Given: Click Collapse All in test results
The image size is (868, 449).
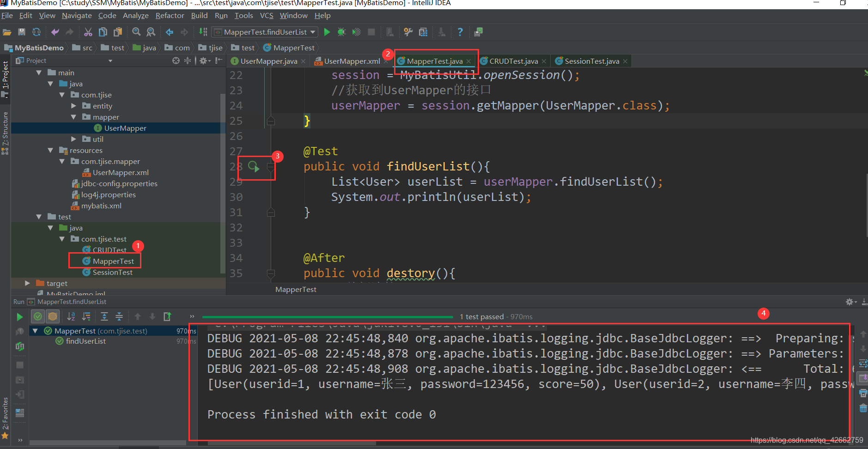Looking at the screenshot, I should click(x=119, y=316).
